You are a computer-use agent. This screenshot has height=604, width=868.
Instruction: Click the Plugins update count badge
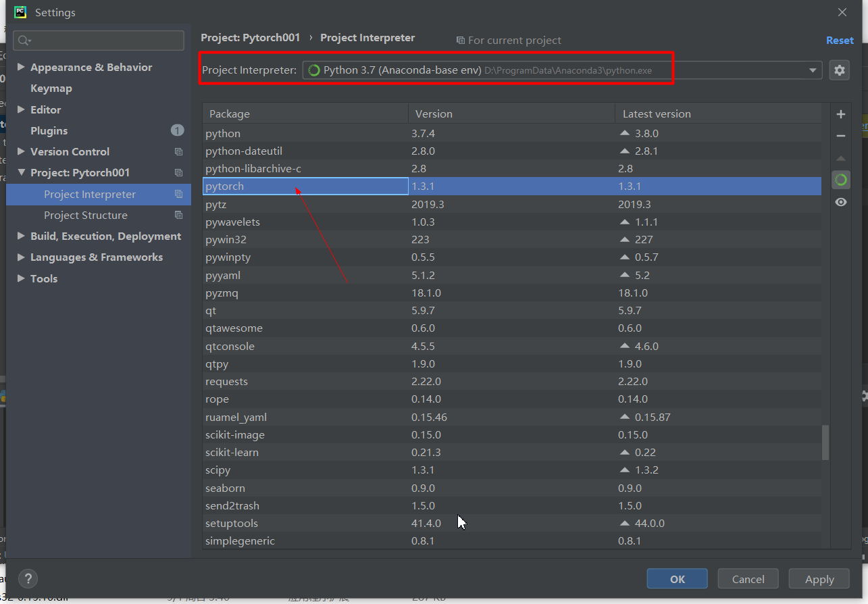(177, 130)
